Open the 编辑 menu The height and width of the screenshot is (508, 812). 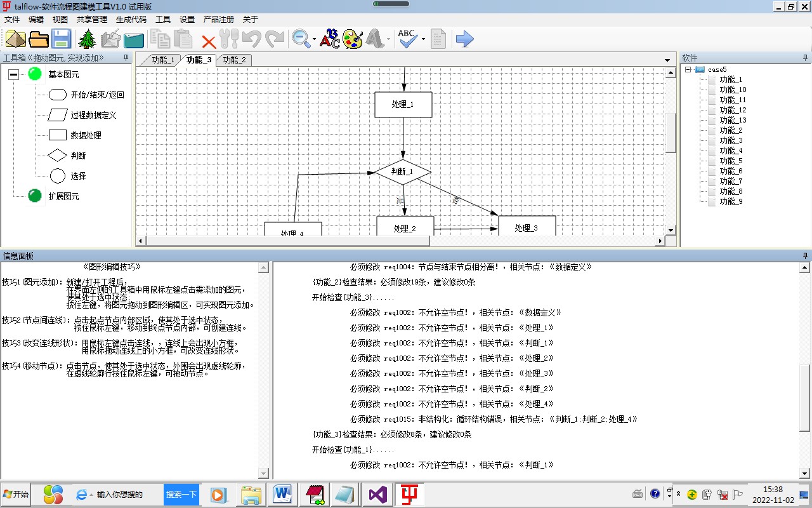(x=36, y=20)
